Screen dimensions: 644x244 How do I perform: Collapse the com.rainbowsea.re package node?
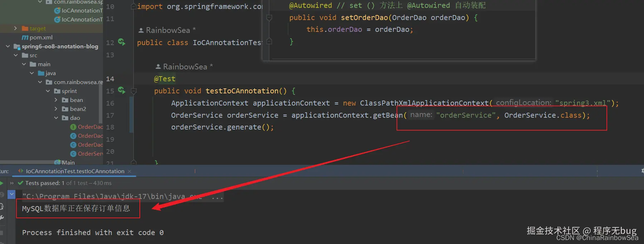pyautogui.click(x=40, y=82)
